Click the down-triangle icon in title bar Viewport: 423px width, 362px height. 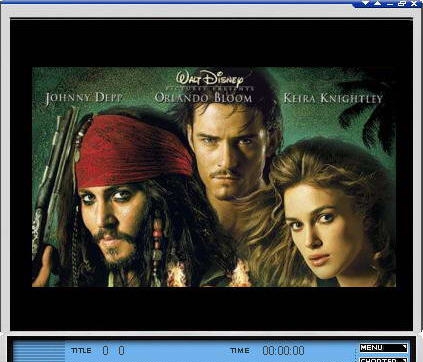[366, 3]
